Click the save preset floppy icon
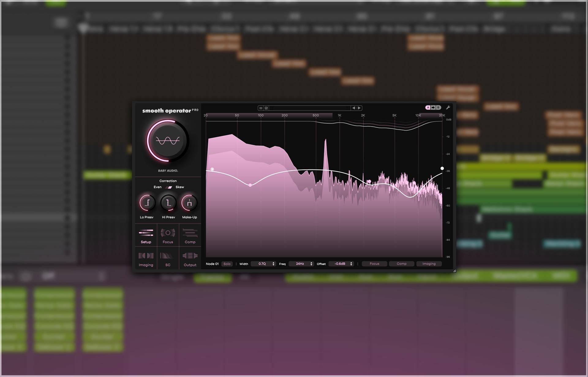This screenshot has width=588, height=377. 266,108
